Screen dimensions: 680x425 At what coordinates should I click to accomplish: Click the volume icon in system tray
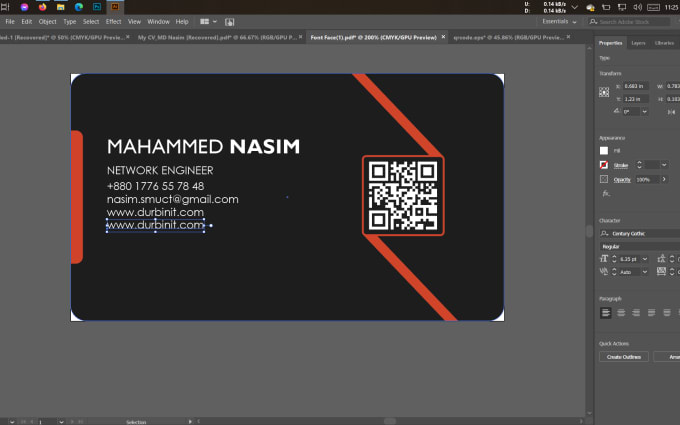point(637,7)
